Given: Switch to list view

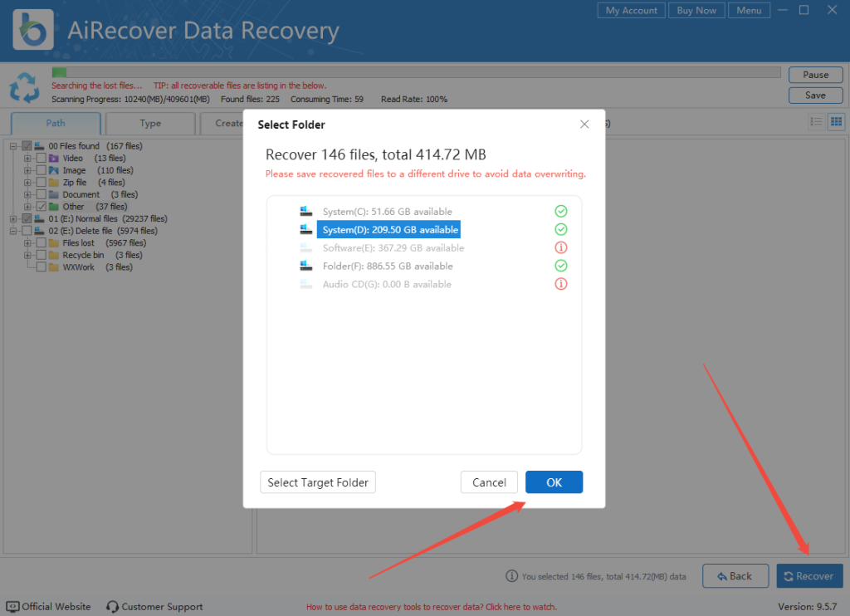Looking at the screenshot, I should pyautogui.click(x=817, y=122).
